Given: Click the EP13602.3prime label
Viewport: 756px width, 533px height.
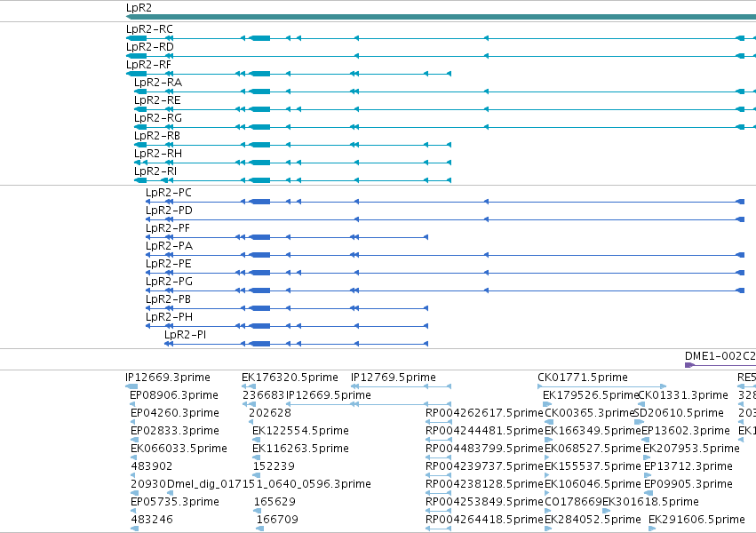Looking at the screenshot, I should pyautogui.click(x=686, y=431).
